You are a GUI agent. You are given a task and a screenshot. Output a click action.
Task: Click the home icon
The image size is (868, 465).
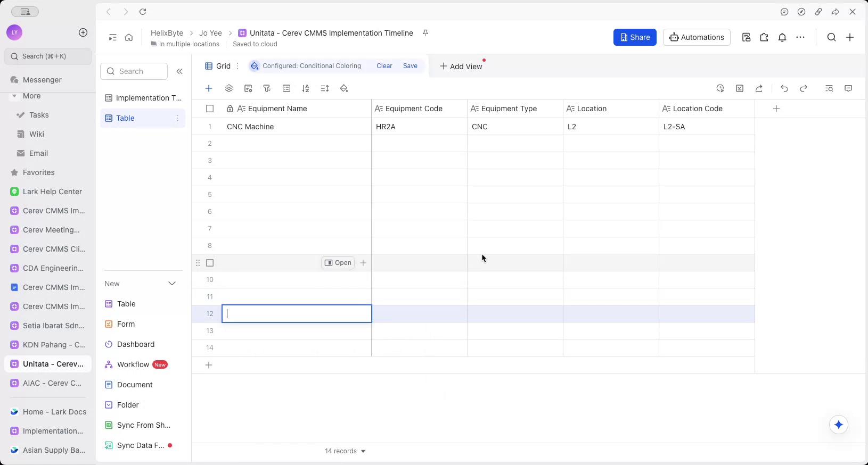point(129,37)
